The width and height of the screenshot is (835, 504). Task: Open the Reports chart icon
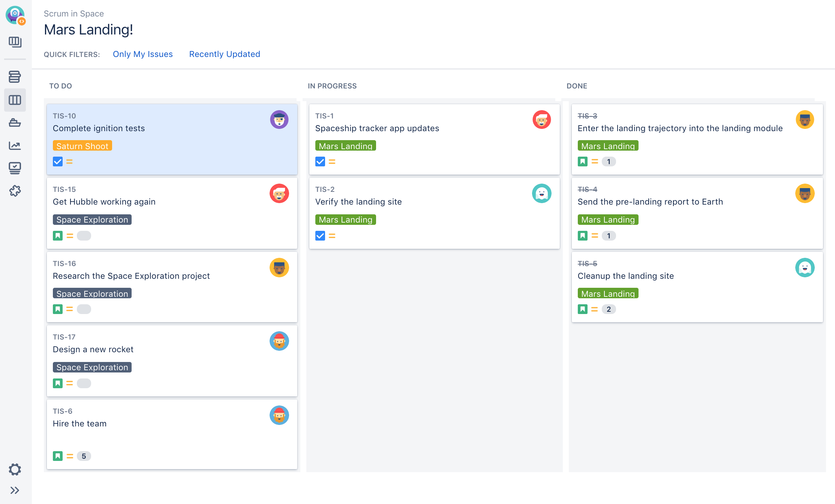pos(16,145)
